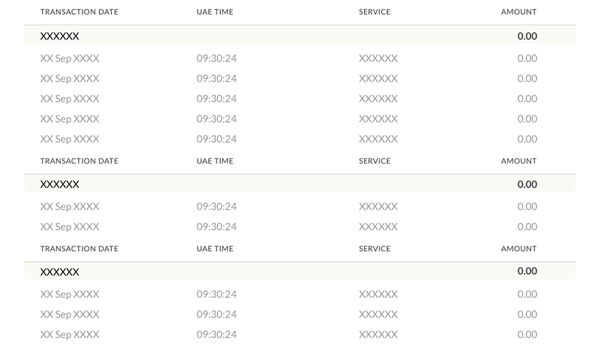
Task: Click the topmost TRANSACTION DATE column header
Action: click(79, 12)
